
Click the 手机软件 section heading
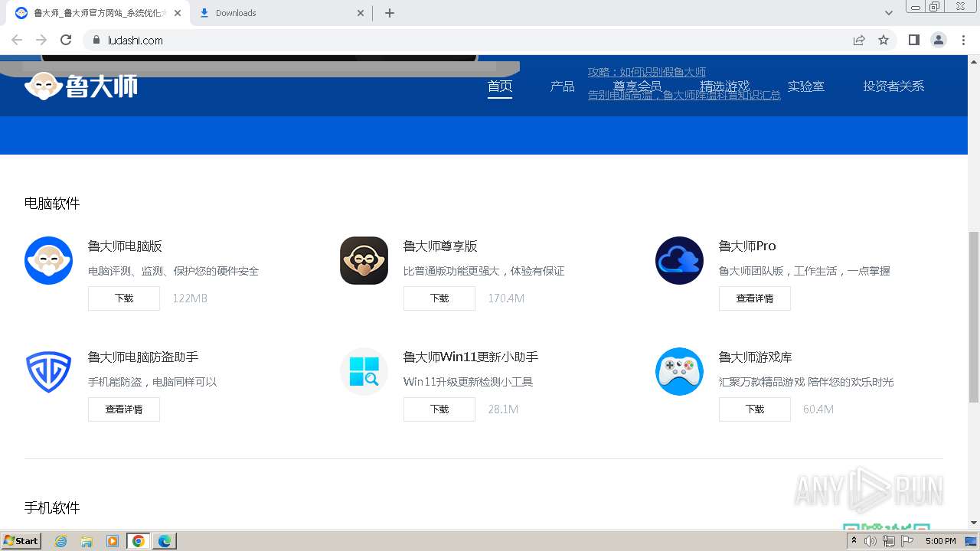(52, 508)
